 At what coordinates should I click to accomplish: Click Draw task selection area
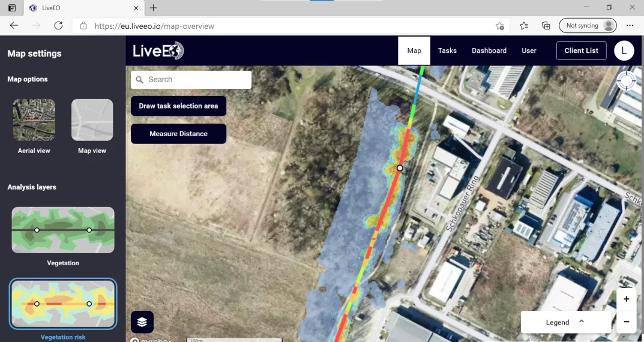click(178, 106)
